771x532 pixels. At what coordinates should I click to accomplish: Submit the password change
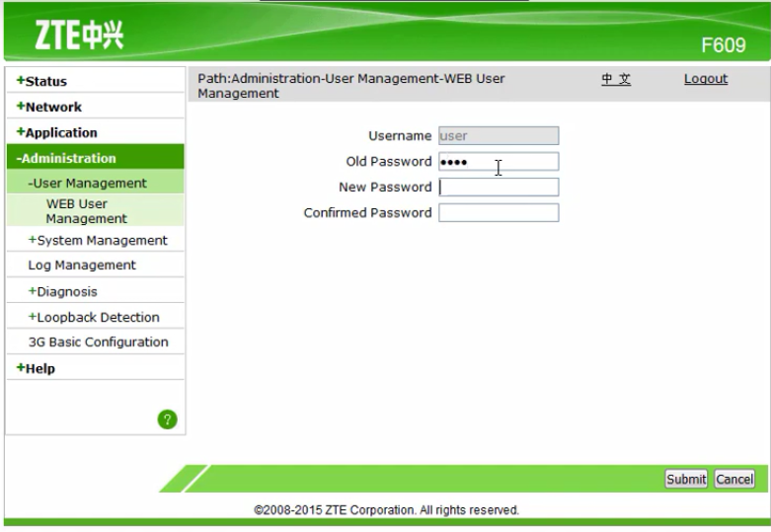pos(686,479)
